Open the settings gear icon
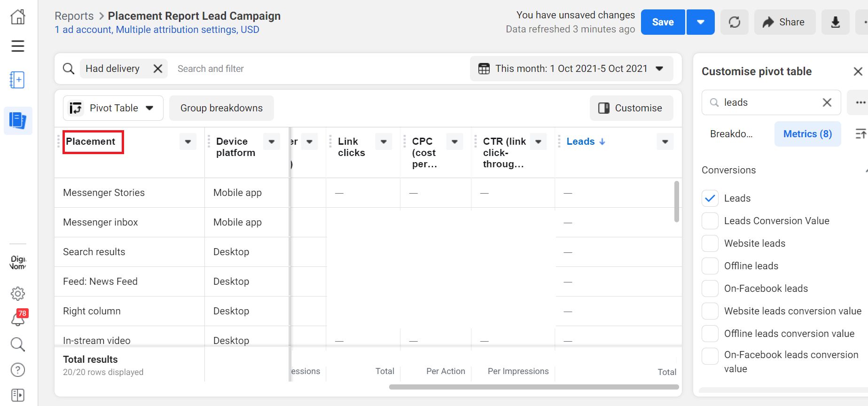This screenshot has height=406, width=868. click(x=18, y=294)
